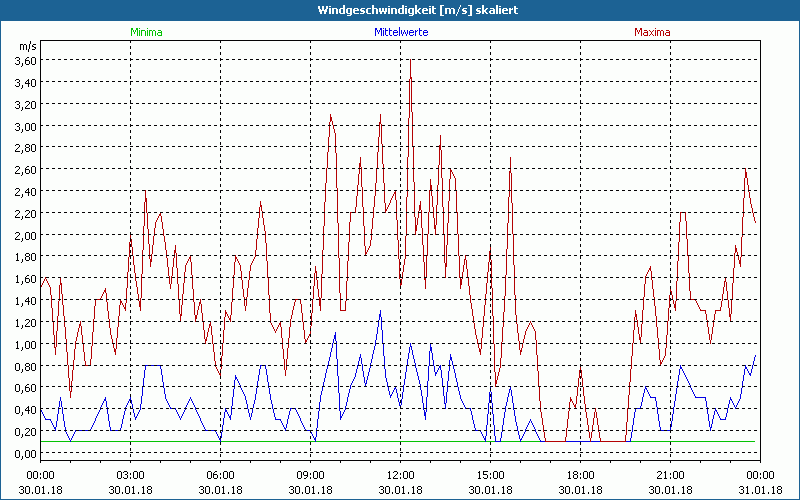Click the green Minima legend label
This screenshot has width=800, height=500.
coord(146,32)
